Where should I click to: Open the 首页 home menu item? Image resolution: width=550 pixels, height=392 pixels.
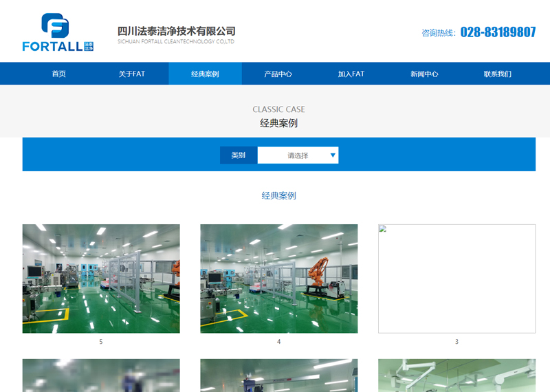tap(59, 74)
